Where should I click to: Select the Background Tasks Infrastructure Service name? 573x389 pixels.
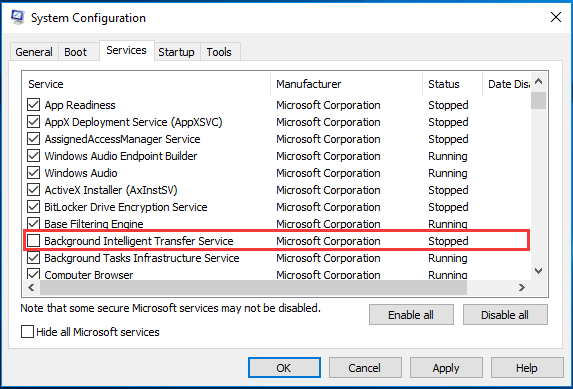tap(142, 258)
